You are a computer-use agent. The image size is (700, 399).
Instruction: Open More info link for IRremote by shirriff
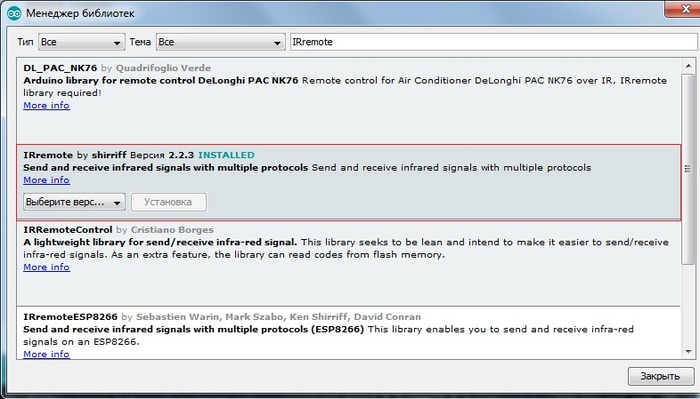pos(46,180)
